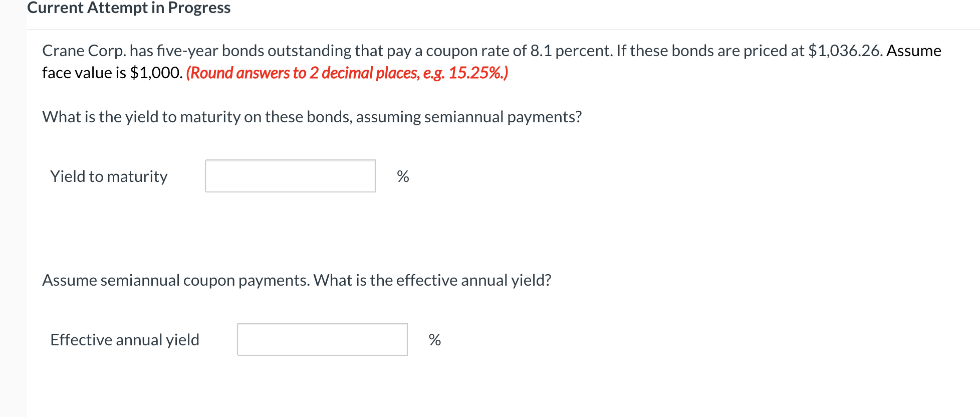Click the divider line under the heading
This screenshot has width=980, height=417.
pos(504,30)
